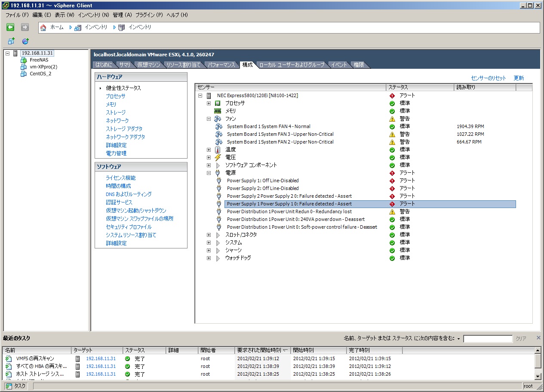Open the インベントリ (N) menu
The height and width of the screenshot is (392, 544).
pos(94,15)
